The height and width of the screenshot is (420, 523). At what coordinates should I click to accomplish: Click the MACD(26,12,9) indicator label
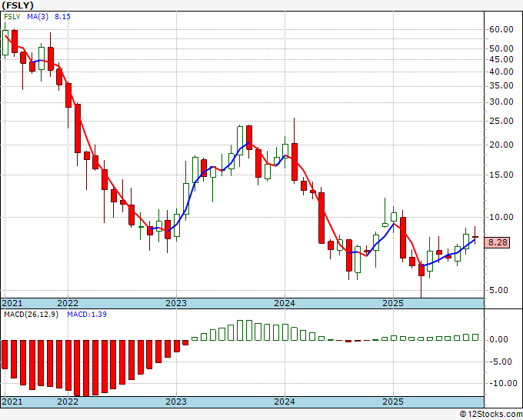point(31,315)
